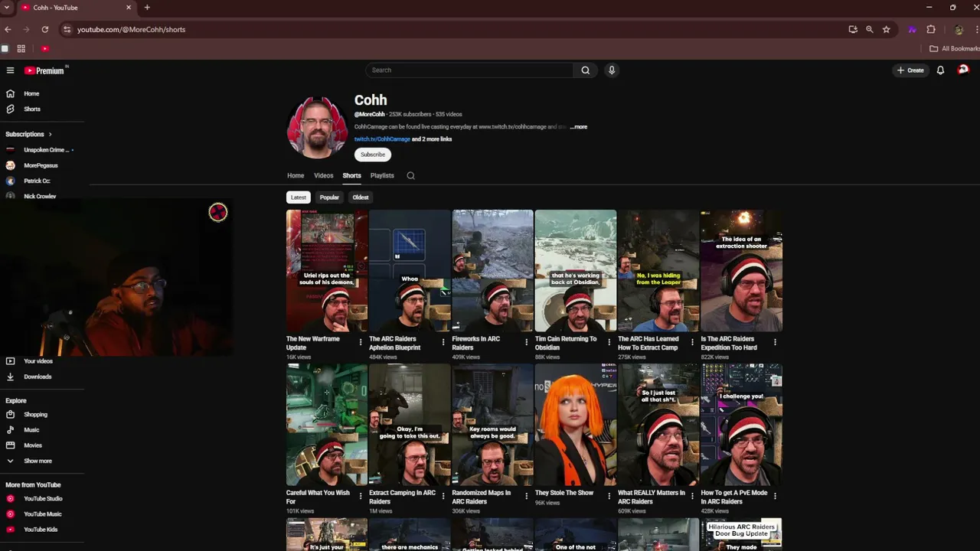Open options for Expedition Too Hard short
980x551 pixels.
(775, 343)
